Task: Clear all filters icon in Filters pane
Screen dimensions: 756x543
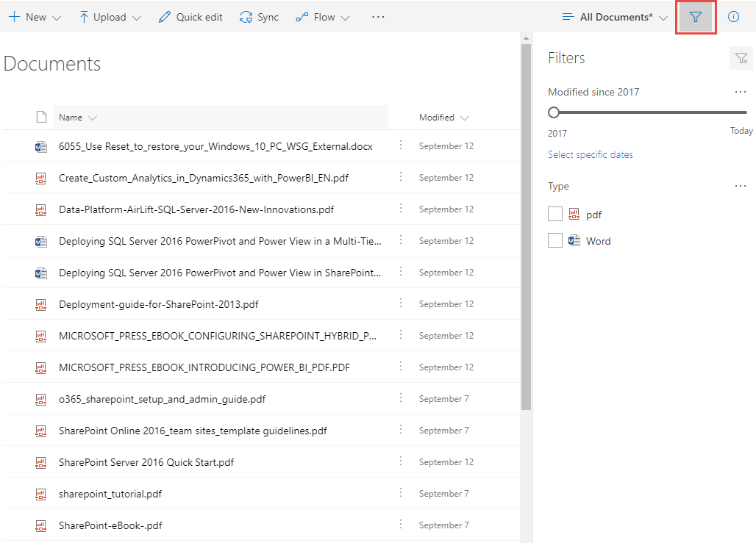Action: (741, 58)
